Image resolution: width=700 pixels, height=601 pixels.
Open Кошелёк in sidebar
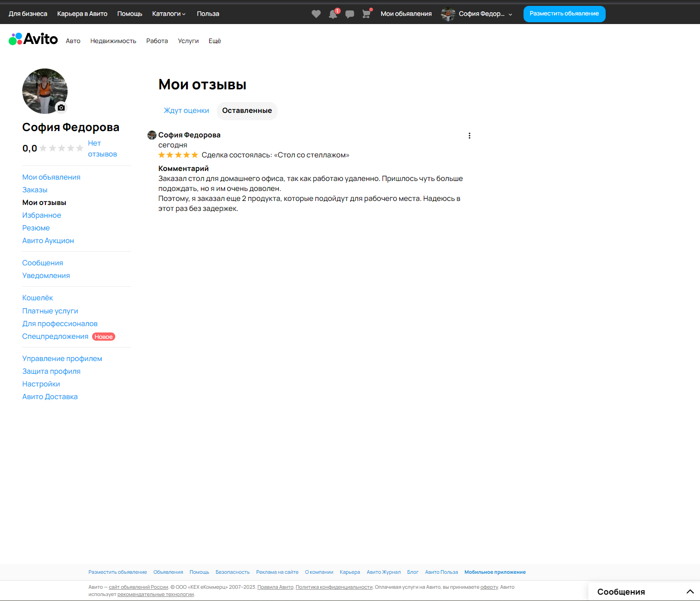click(x=38, y=298)
